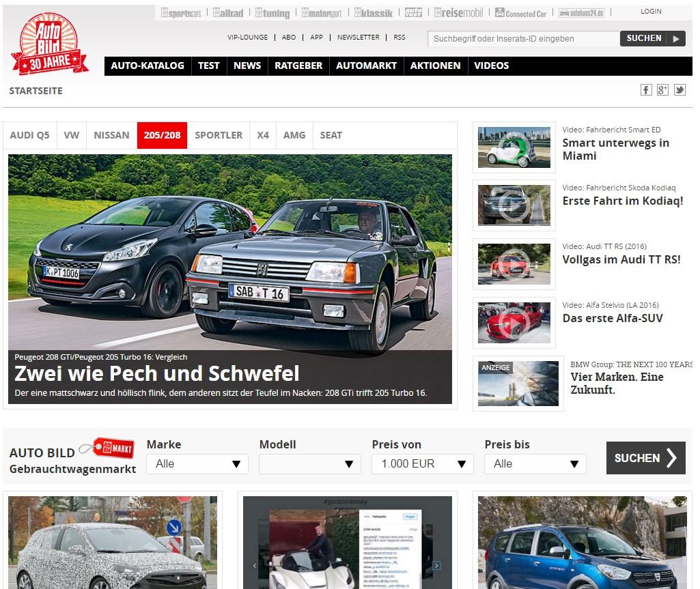This screenshot has width=700, height=589.
Task: Open the Facebook page icon
Action: coord(646,90)
